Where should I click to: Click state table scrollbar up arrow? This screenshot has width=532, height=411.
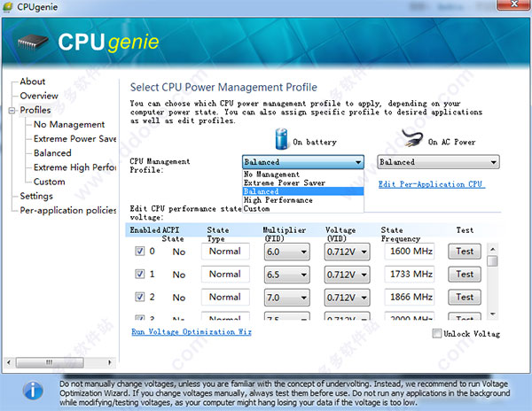[493, 250]
